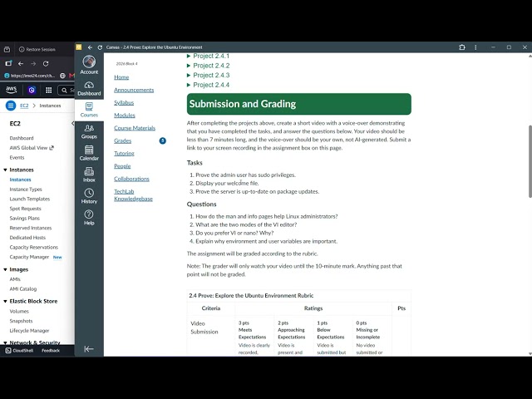Click the back arrow in Canvas window

coord(90,47)
